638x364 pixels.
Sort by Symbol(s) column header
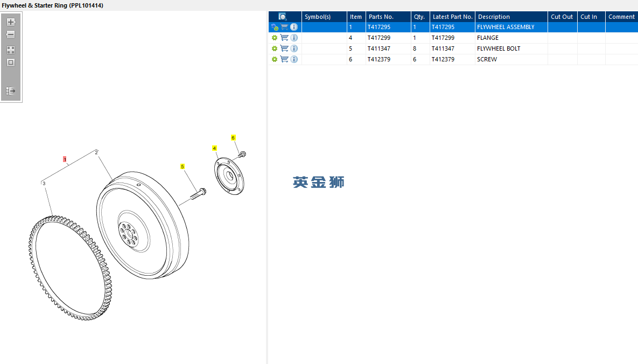point(324,17)
